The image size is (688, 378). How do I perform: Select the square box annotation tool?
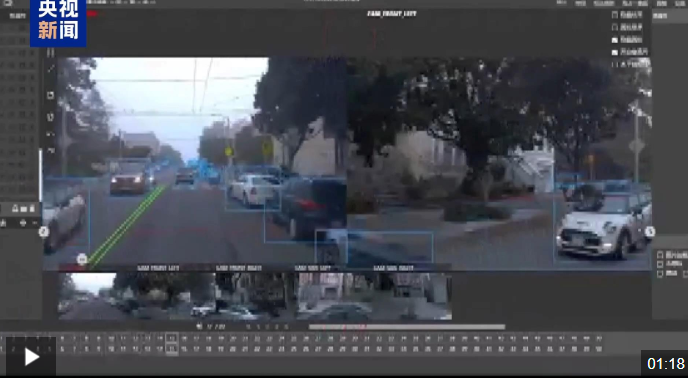[x=50, y=95]
